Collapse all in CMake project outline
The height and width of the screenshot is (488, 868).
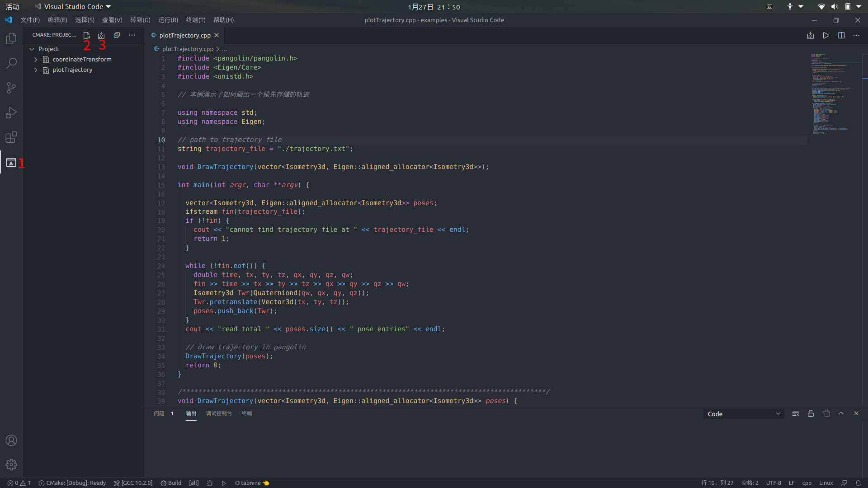(117, 35)
